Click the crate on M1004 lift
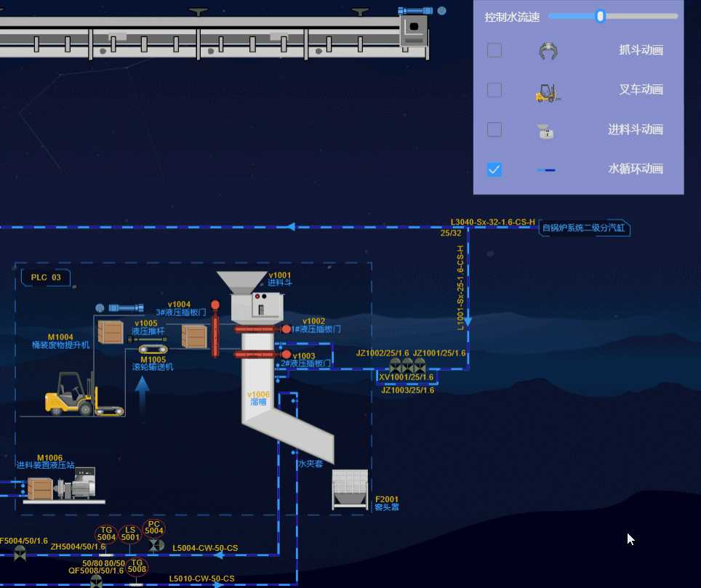701x588 pixels. [x=111, y=332]
